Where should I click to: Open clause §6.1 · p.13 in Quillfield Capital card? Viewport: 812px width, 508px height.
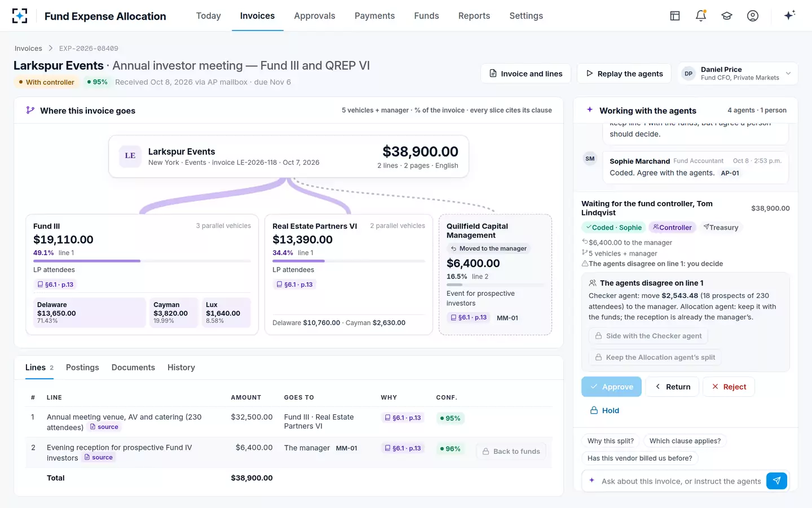coord(469,318)
